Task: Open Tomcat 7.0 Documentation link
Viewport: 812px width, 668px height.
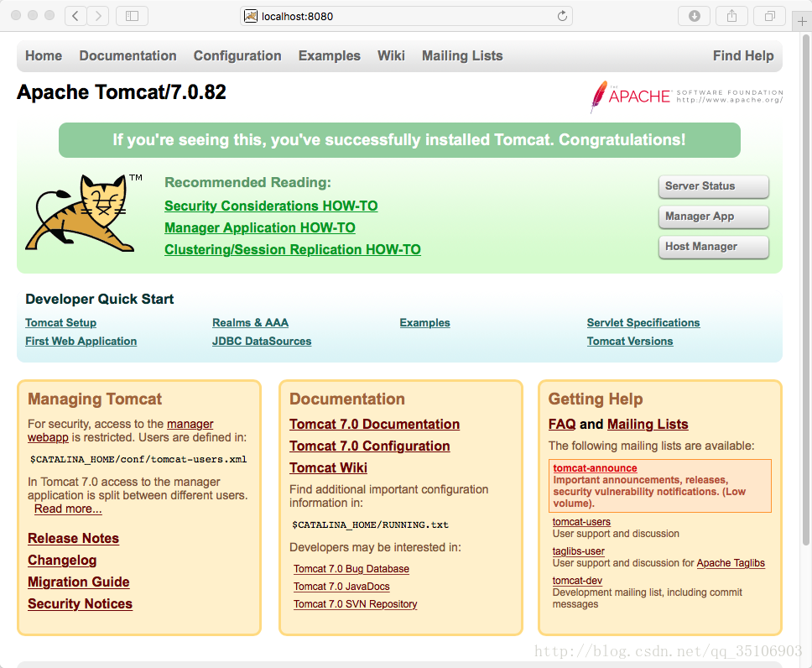Action: coord(374,424)
